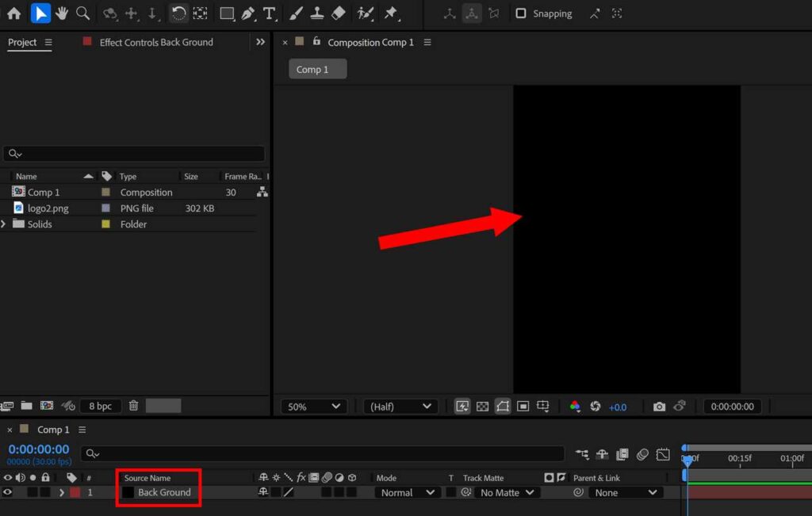This screenshot has width=812, height=516.
Task: Open the (Half) resolution dropdown
Action: 400,407
